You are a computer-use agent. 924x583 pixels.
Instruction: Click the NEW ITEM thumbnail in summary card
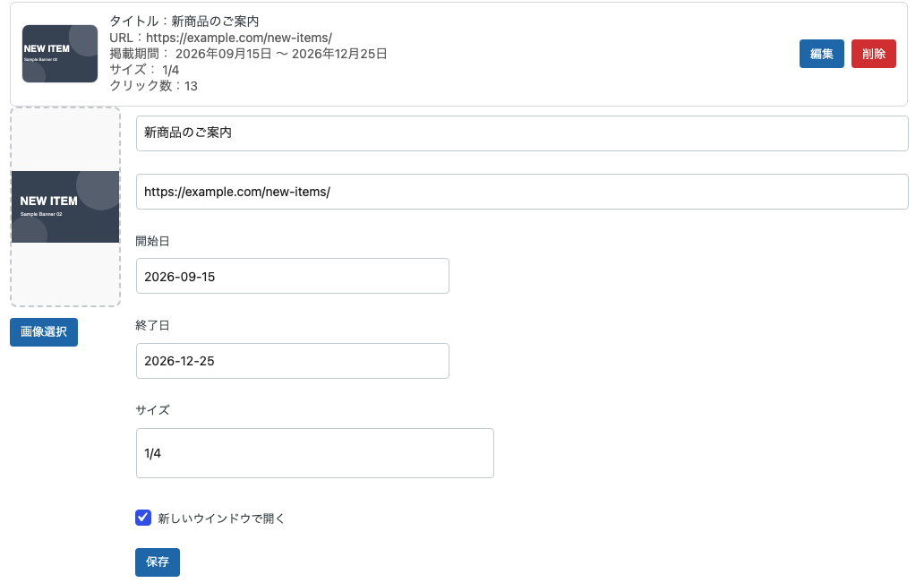tap(60, 54)
